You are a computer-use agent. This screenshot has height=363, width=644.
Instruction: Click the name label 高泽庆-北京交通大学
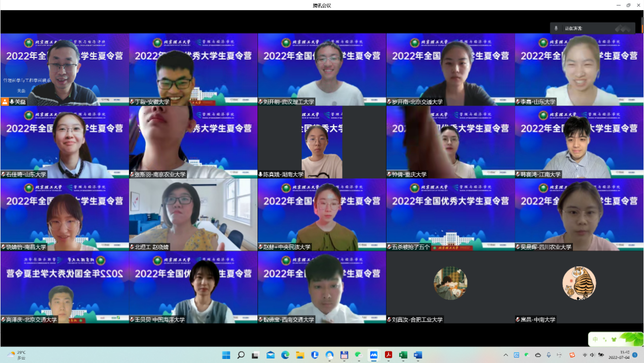(32, 320)
